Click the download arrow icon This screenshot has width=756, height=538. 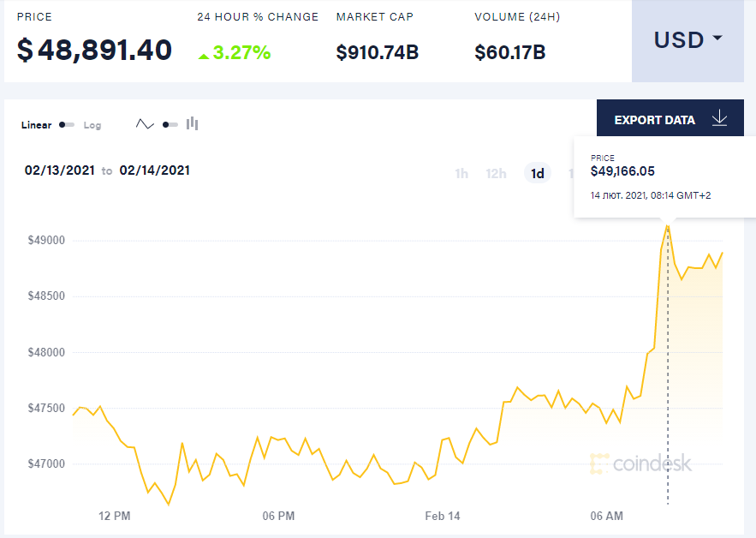(x=719, y=119)
